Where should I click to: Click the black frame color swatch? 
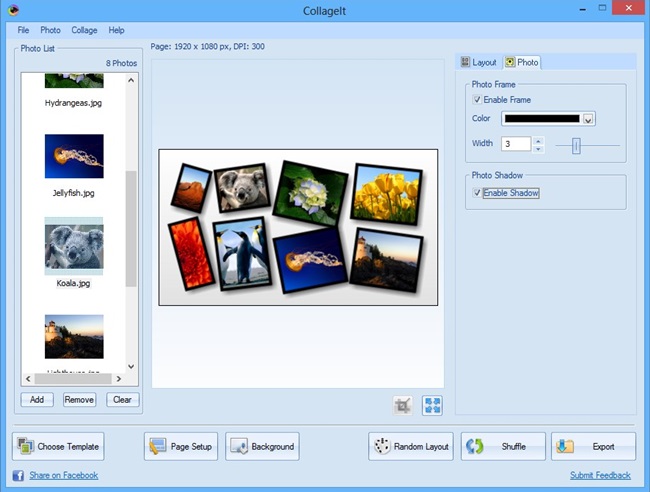click(542, 119)
